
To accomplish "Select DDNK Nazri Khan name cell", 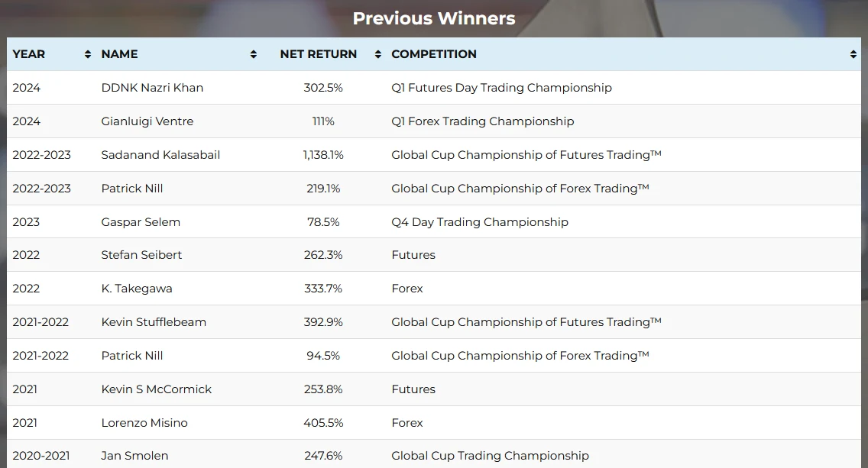I will pos(152,88).
